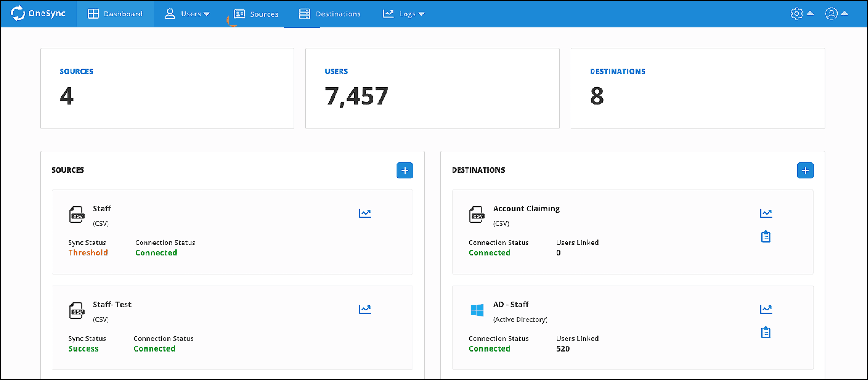
Task: Add a new destination with plus button
Action: click(806, 170)
